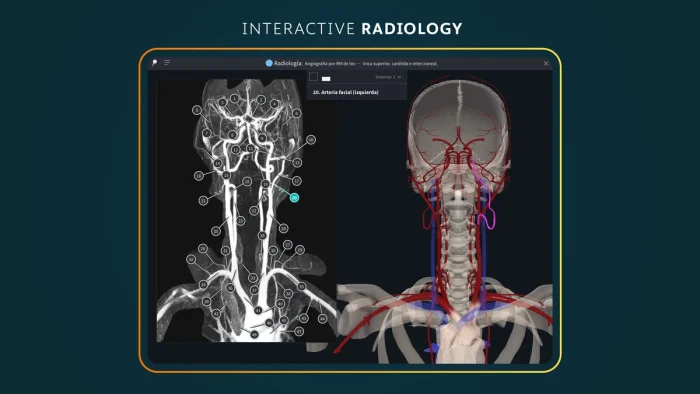Viewport: 700px width, 394px height.
Task: Expand the Sistemas: 2 dropdown
Action: click(x=388, y=77)
